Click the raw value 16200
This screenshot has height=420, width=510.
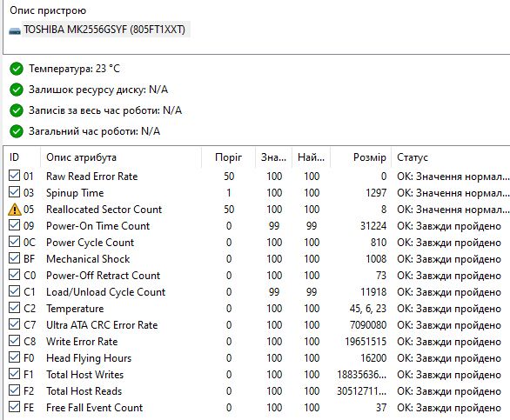(x=373, y=358)
